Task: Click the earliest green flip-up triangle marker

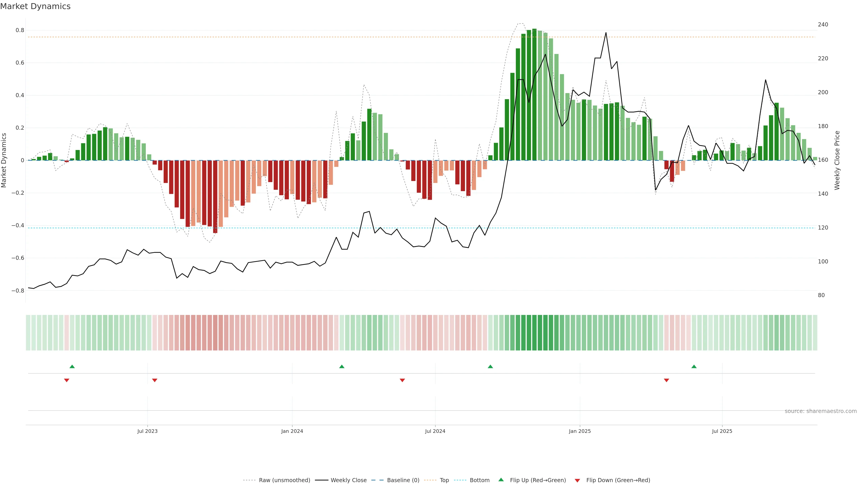Action: point(72,366)
